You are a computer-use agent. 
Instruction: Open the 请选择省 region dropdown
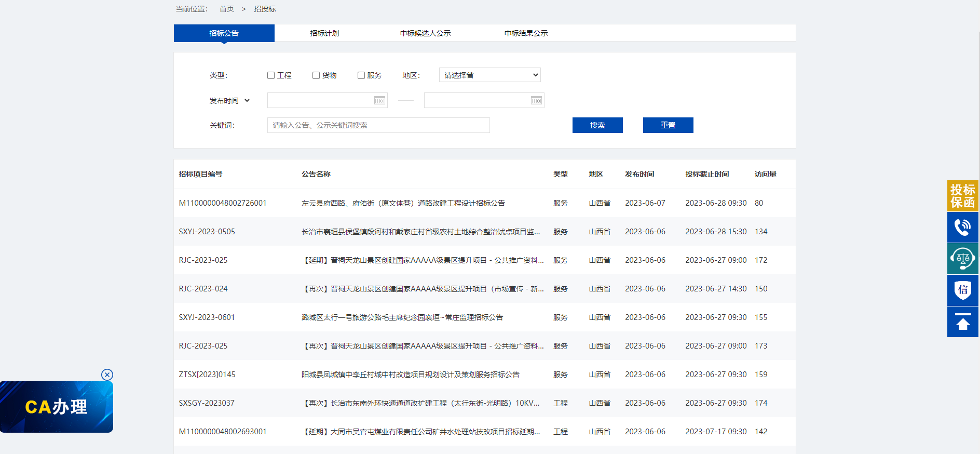[x=490, y=75]
